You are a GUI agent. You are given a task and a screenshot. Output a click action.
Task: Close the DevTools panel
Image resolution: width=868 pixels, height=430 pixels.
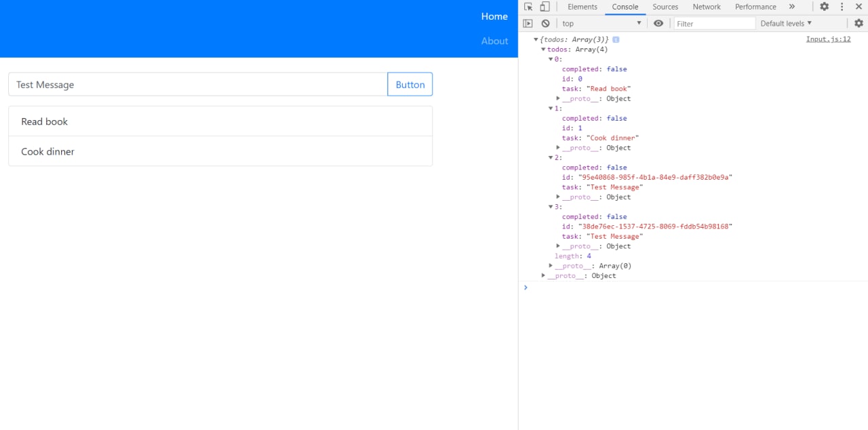859,7
